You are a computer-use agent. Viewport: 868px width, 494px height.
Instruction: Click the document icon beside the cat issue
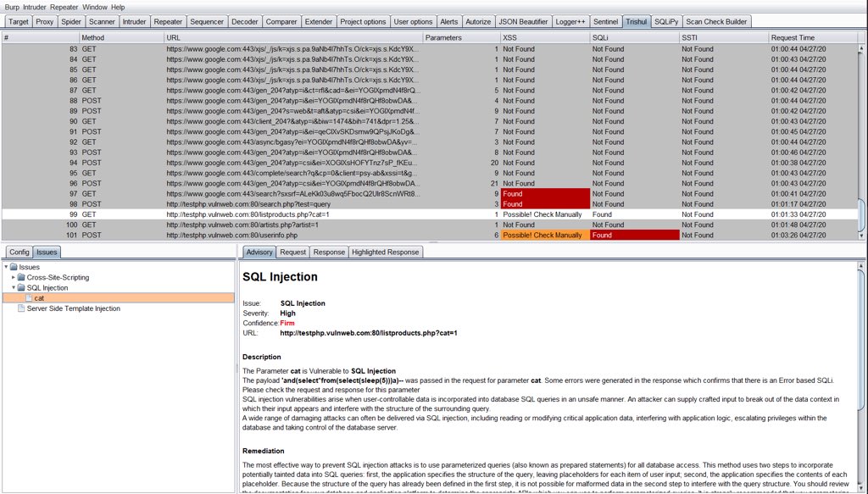click(30, 297)
